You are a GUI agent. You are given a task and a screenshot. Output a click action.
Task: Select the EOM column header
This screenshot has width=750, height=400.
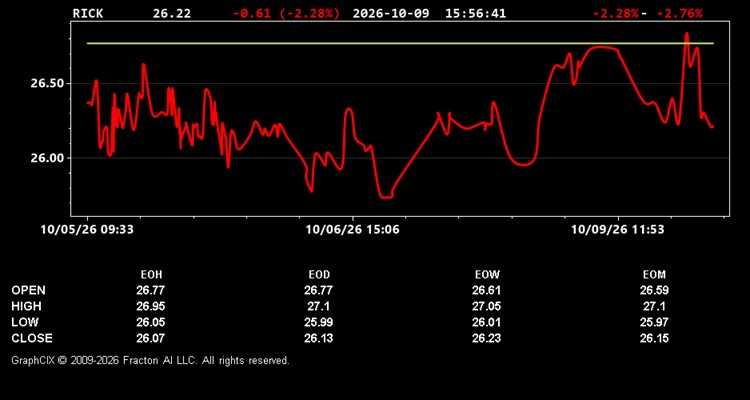click(654, 275)
